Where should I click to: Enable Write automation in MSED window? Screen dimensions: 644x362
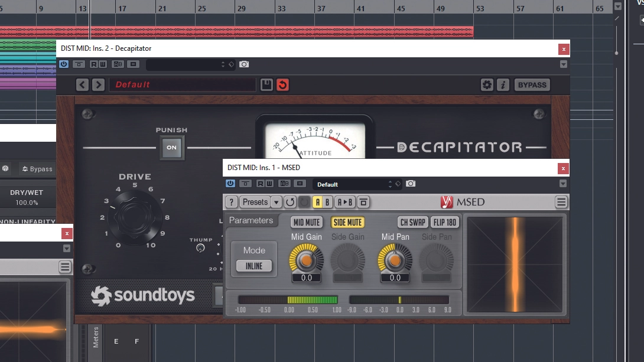pos(269,184)
